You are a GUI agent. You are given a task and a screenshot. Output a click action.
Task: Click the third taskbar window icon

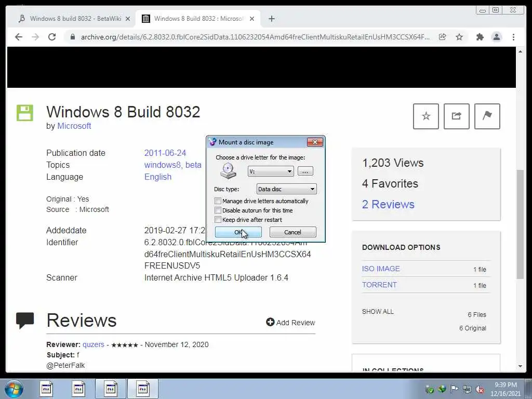(110, 389)
